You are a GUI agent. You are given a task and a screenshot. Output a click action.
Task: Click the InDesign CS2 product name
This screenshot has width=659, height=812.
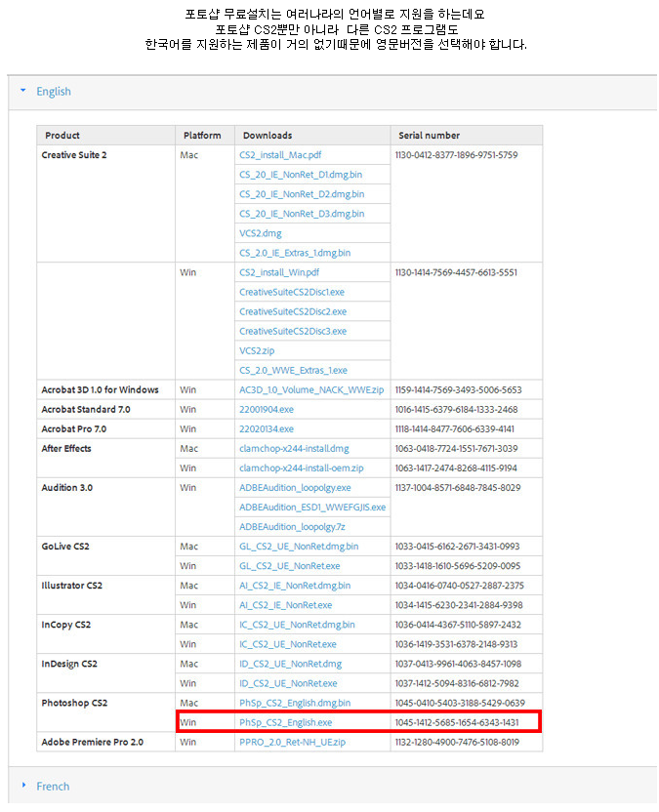(69, 664)
